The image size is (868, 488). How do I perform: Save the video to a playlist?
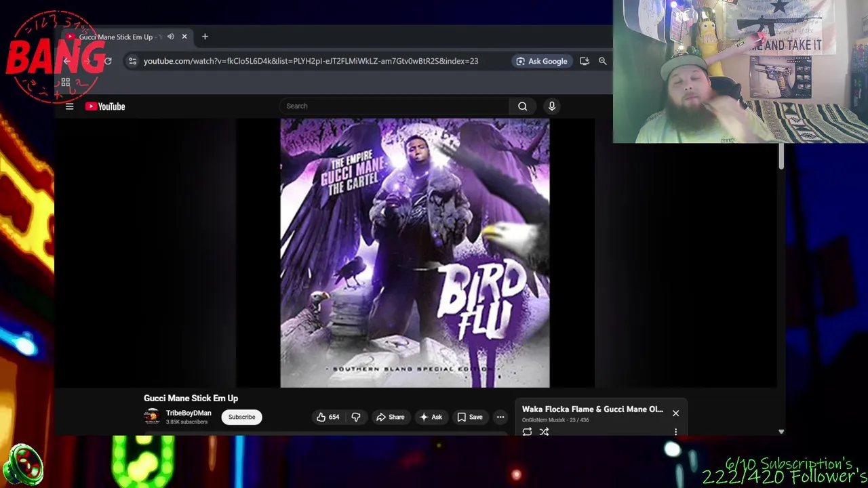click(x=469, y=417)
